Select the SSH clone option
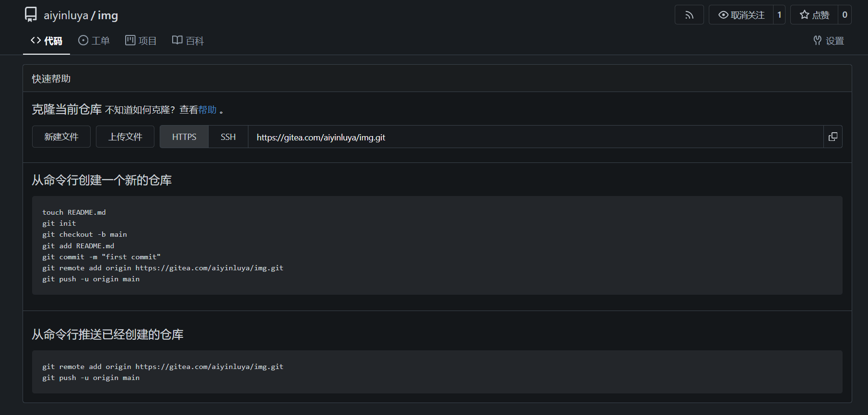This screenshot has width=868, height=415. [228, 137]
